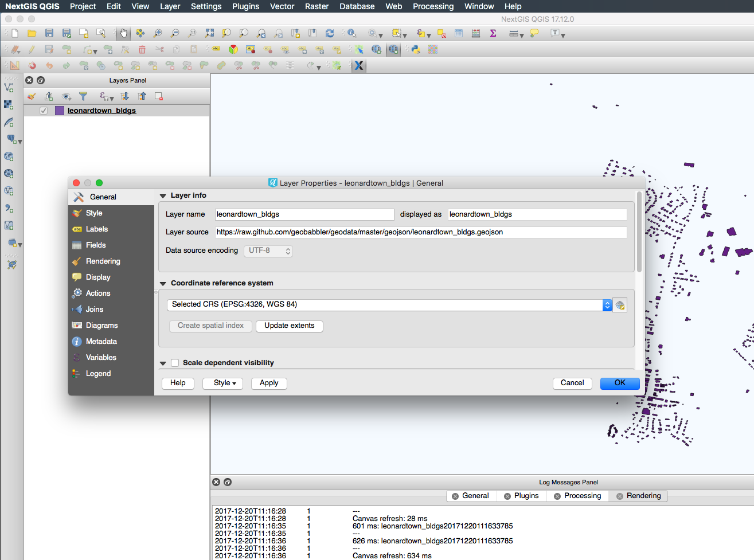Click the 'displayed as' text field

(x=537, y=214)
